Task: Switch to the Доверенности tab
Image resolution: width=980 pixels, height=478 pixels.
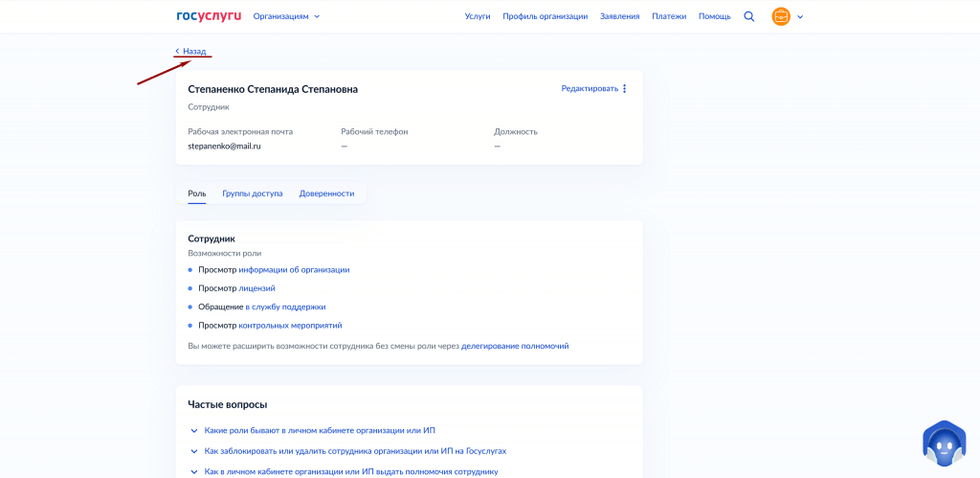Action: click(326, 193)
